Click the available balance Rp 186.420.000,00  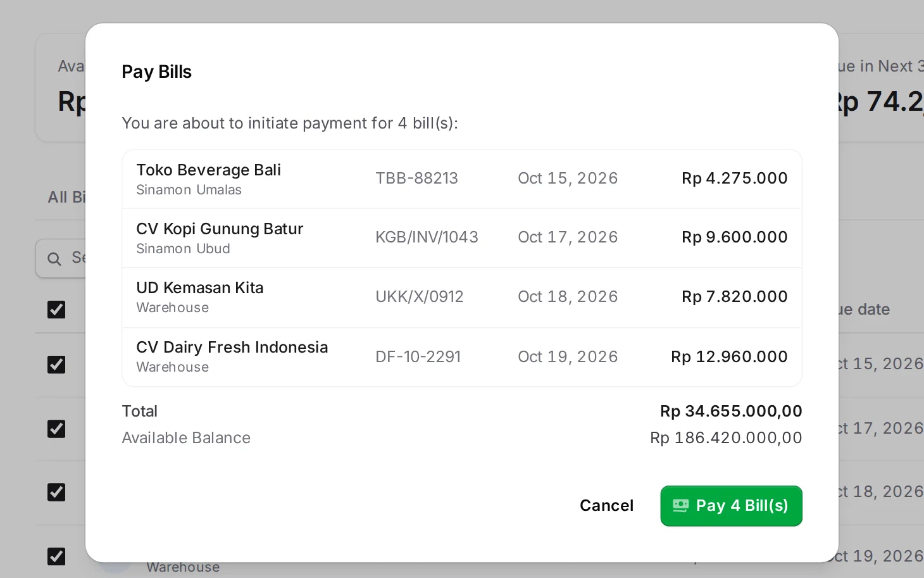click(x=726, y=437)
